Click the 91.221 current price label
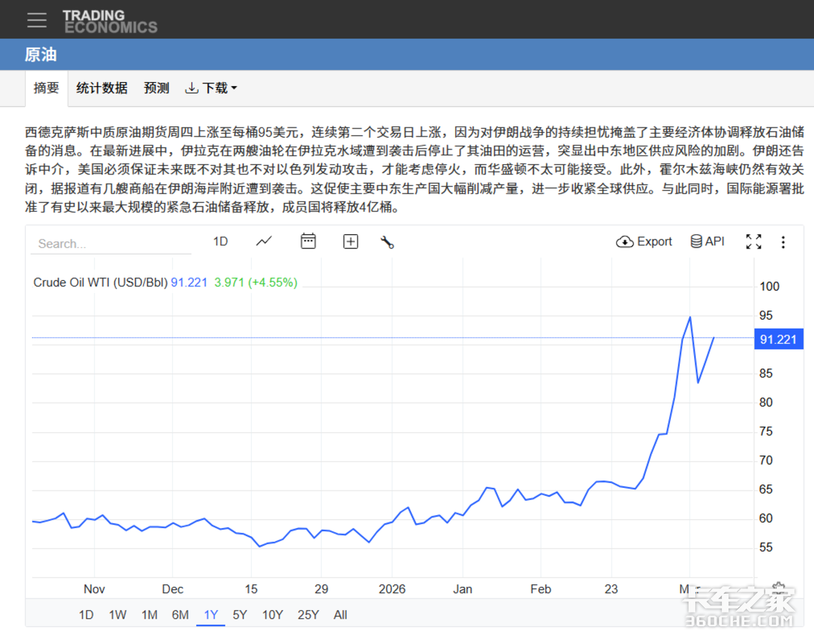Screen dimensions: 814x644 778,339
